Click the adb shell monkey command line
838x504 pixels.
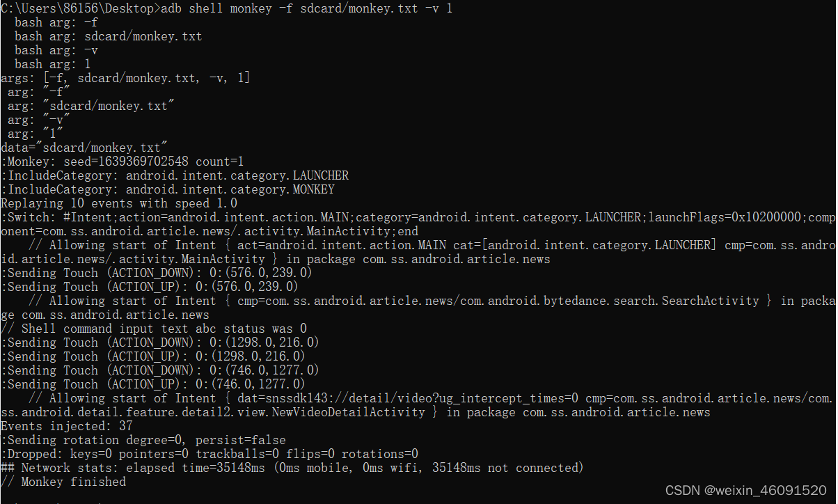tap(226, 8)
